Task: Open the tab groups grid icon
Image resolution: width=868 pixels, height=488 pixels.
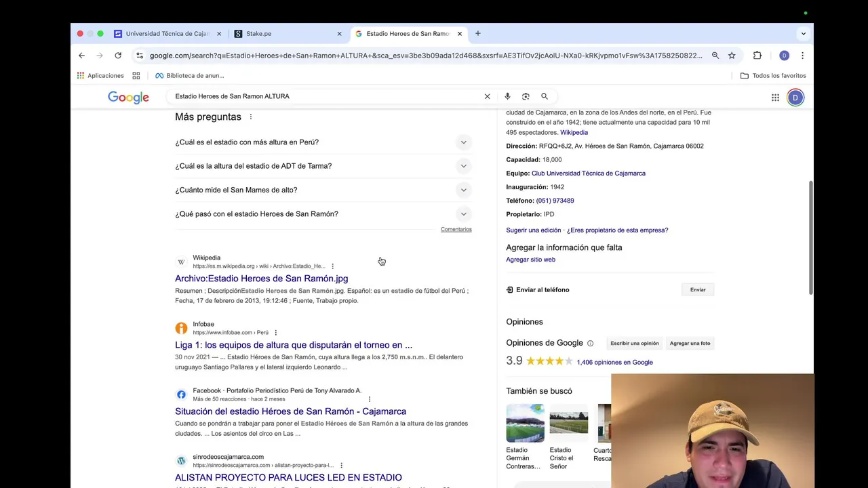Action: point(136,75)
